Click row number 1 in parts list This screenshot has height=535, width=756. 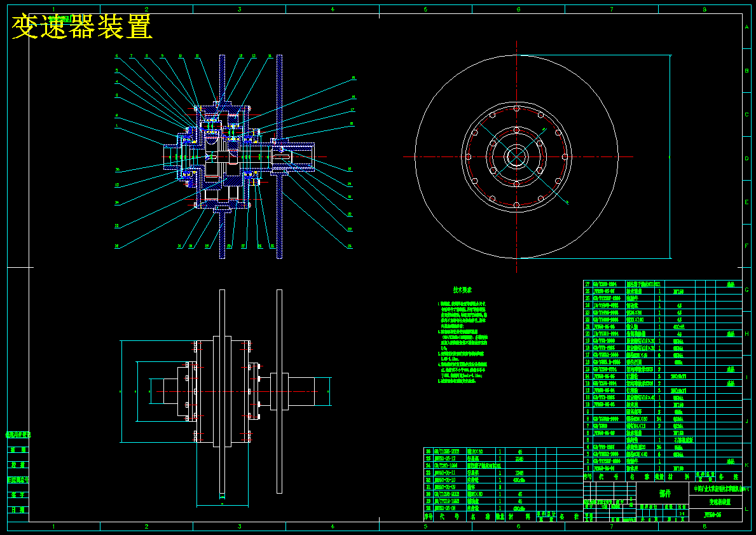pos(588,468)
